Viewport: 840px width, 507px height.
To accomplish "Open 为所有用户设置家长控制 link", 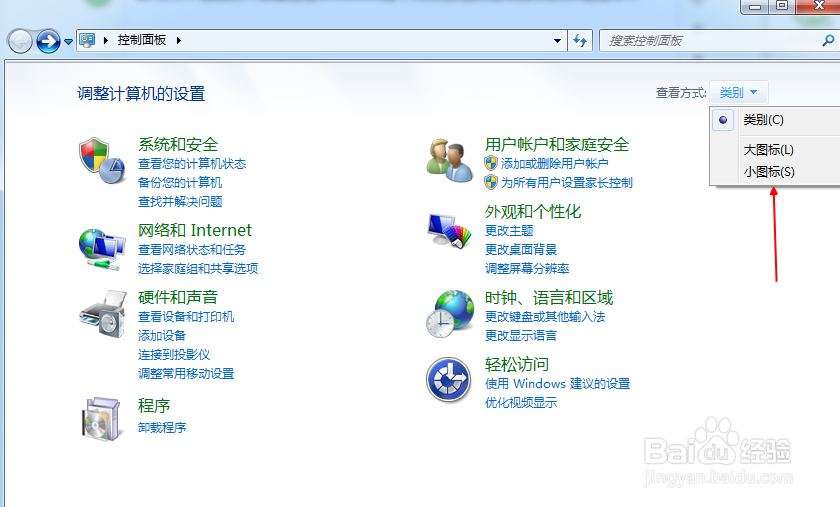I will (x=567, y=182).
